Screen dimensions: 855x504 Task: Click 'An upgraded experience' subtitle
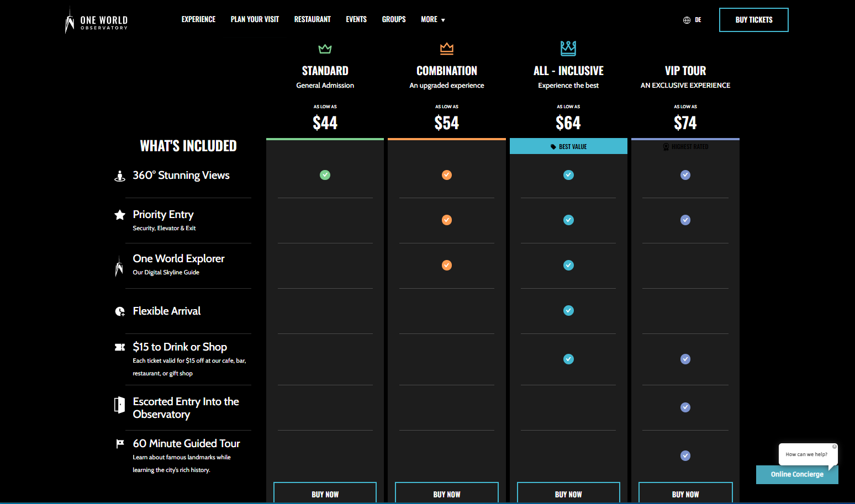point(447,86)
